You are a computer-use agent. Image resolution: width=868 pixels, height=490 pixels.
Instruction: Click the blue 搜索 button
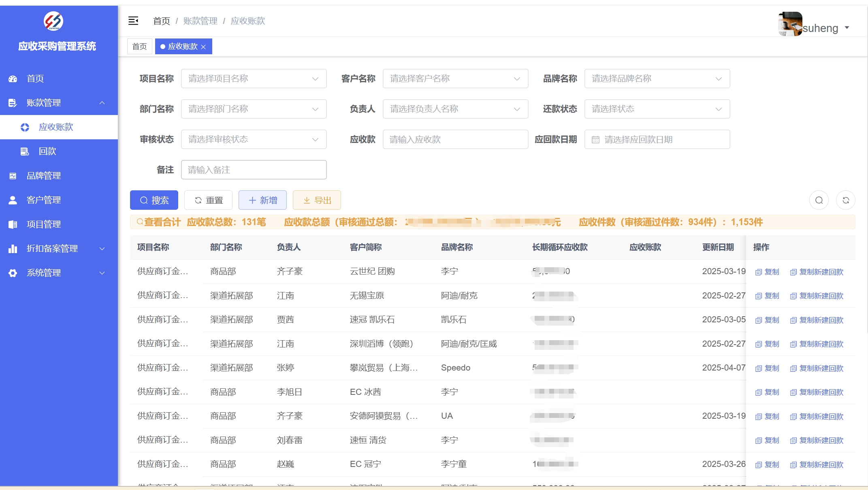click(154, 200)
